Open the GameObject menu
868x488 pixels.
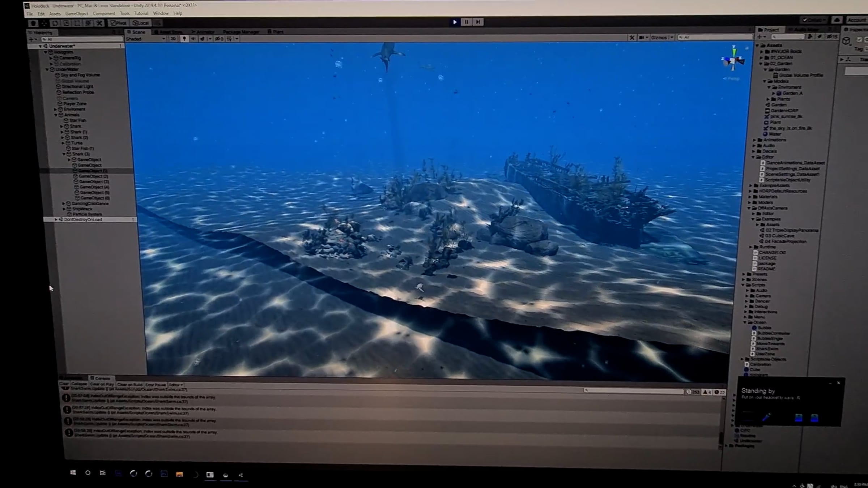77,14
